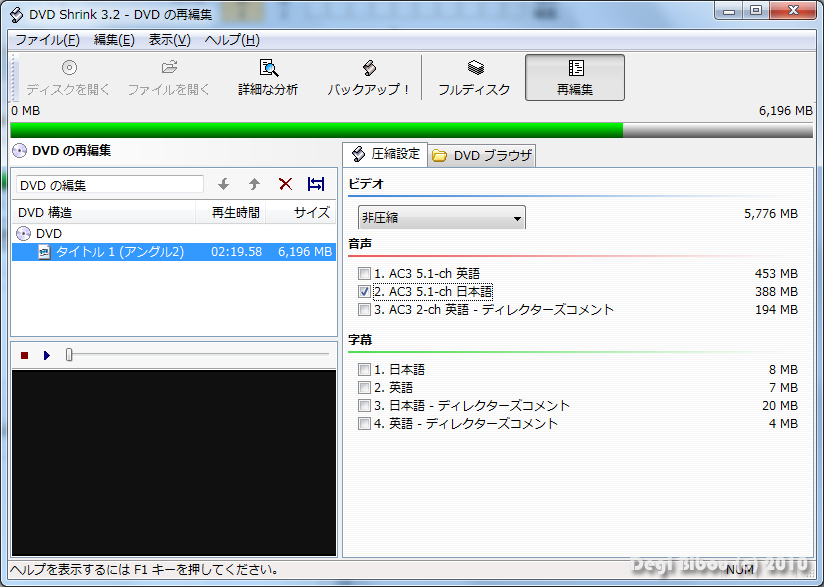Enable audio 3. AC3 2-ch ディレクターズコメント

coord(364,310)
